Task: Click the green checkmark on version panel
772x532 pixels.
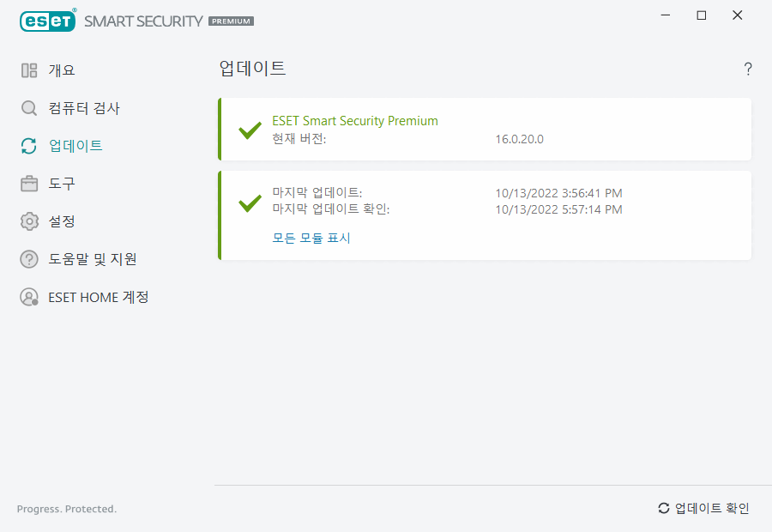Action: click(x=249, y=130)
